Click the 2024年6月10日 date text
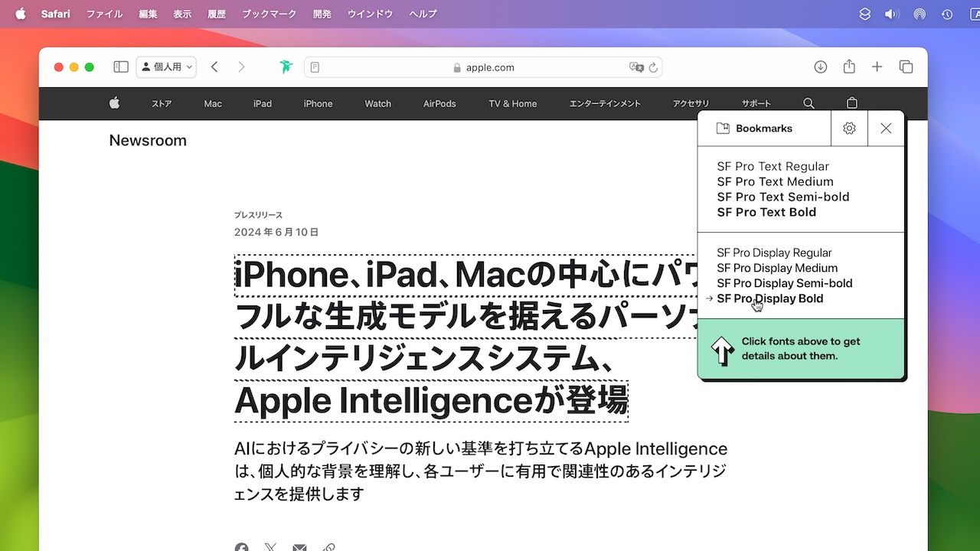 pyautogui.click(x=276, y=232)
